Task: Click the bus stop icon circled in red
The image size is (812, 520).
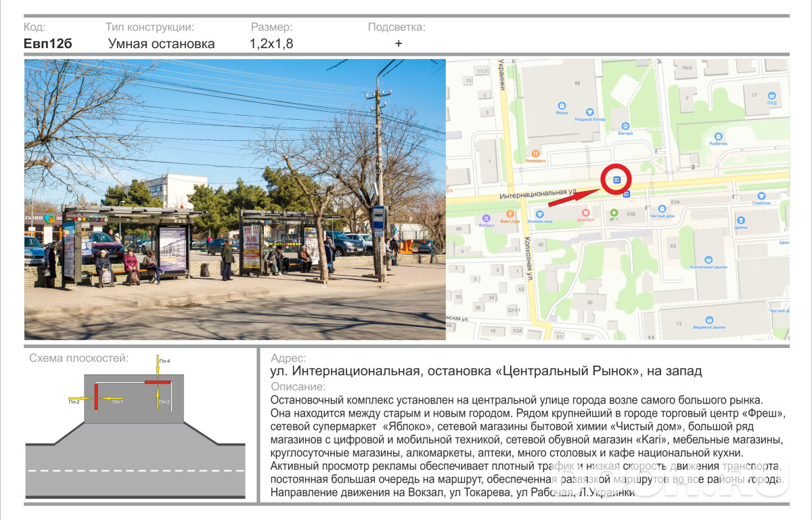Action: click(x=616, y=180)
